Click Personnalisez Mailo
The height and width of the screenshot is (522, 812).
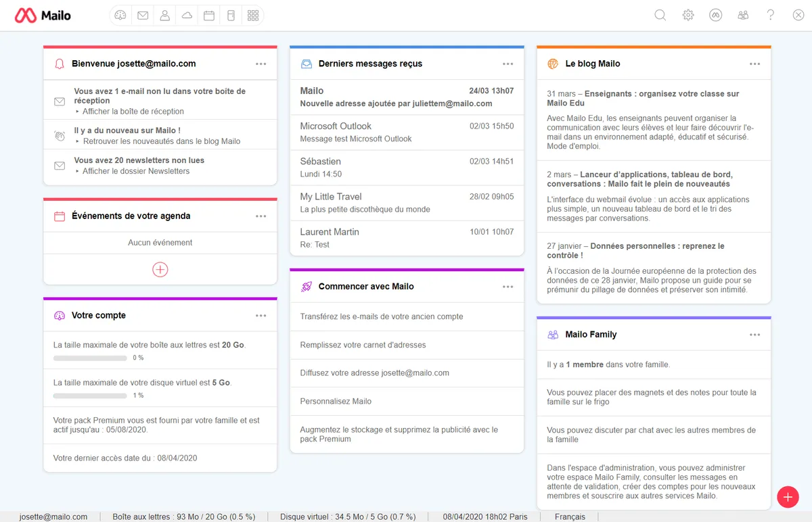(336, 402)
